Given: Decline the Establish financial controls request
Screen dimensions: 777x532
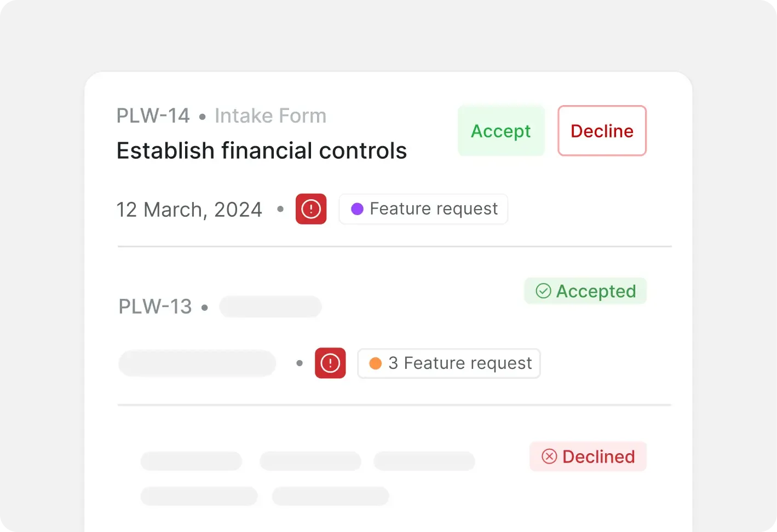Looking at the screenshot, I should point(601,131).
